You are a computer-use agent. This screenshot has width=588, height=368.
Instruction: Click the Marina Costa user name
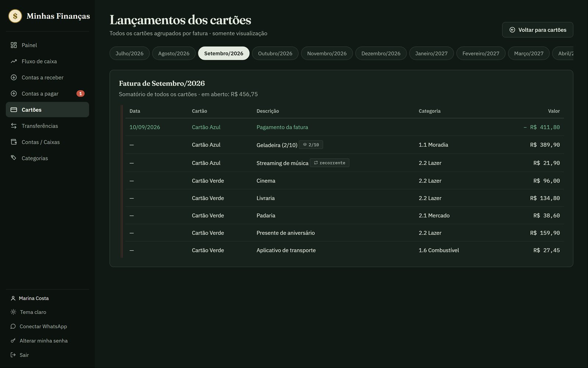pyautogui.click(x=34, y=298)
